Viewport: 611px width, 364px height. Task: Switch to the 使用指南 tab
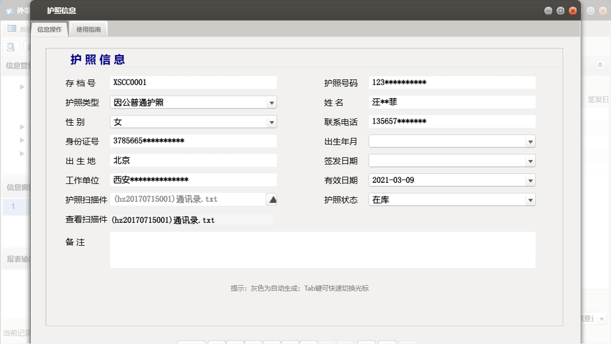(89, 29)
